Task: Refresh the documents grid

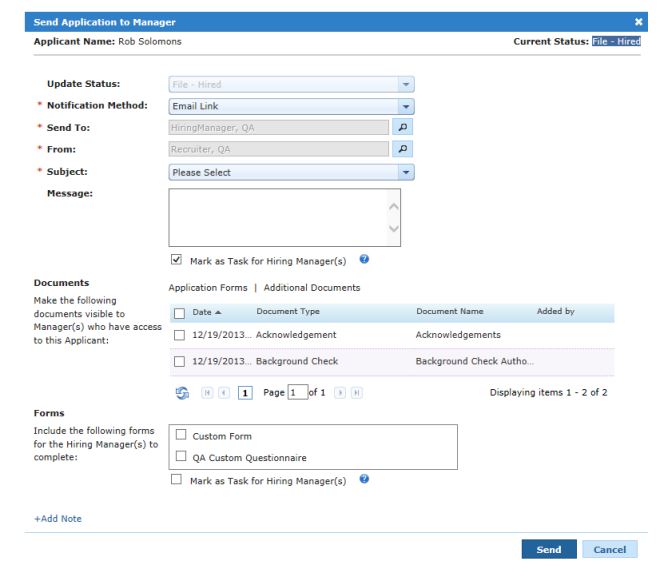Action: [182, 392]
